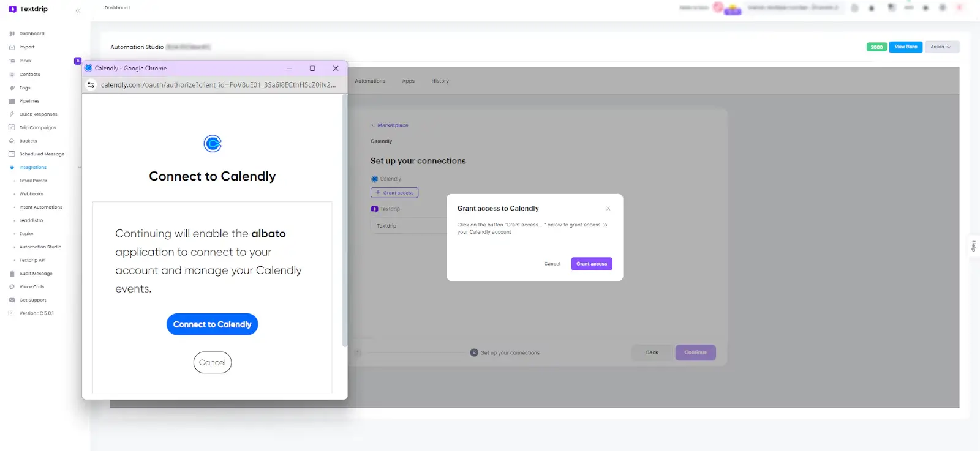Image resolution: width=980 pixels, height=451 pixels.
Task: Click the site info icon in address bar
Action: pos(91,85)
